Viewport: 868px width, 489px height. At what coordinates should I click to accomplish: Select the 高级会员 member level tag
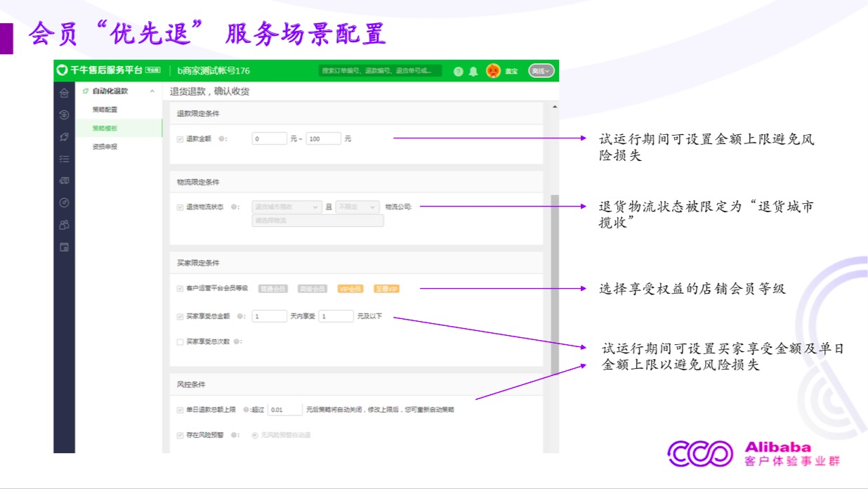point(313,289)
